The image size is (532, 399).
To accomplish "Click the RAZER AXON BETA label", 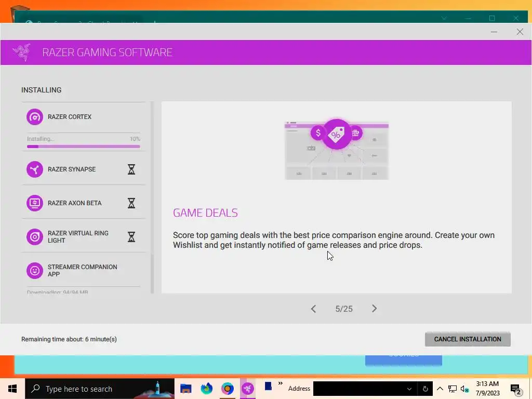I will 75,203.
